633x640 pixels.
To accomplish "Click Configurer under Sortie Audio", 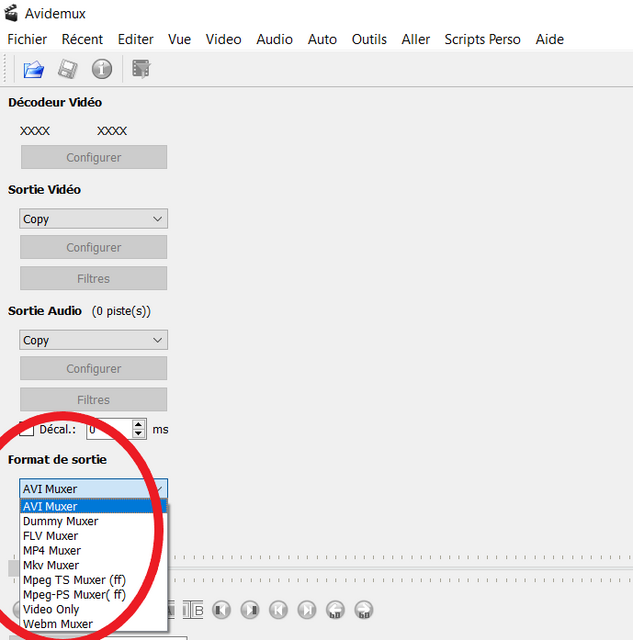I will [93, 369].
